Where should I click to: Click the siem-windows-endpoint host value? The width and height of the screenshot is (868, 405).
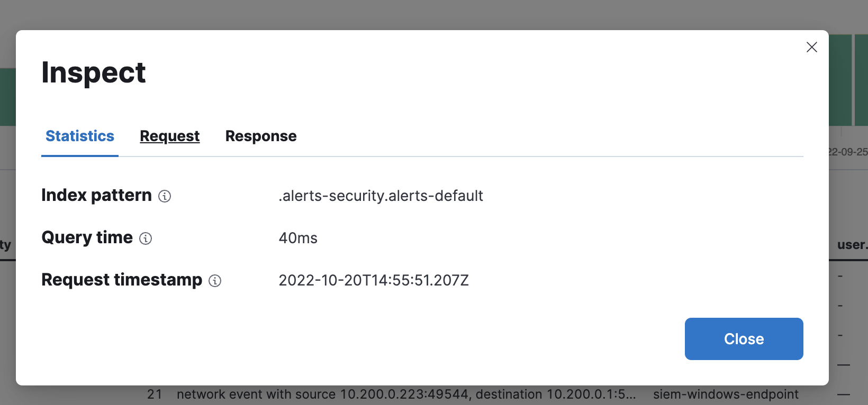pos(726,394)
